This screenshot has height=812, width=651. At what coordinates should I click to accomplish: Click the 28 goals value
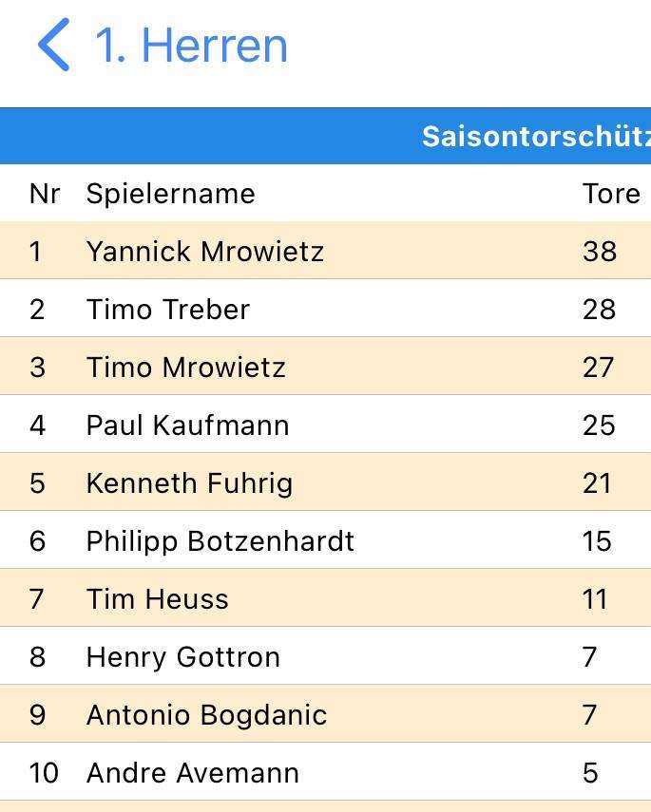pyautogui.click(x=599, y=310)
